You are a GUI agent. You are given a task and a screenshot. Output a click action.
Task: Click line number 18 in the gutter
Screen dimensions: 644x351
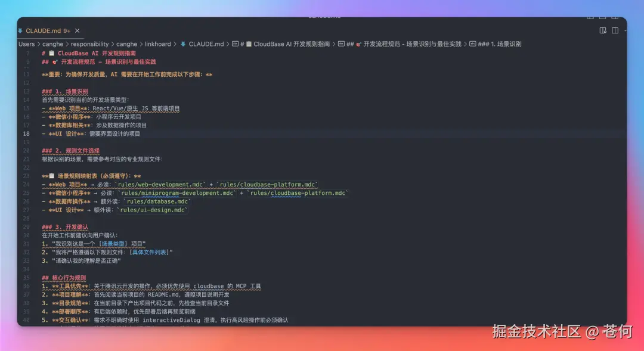[x=26, y=133]
